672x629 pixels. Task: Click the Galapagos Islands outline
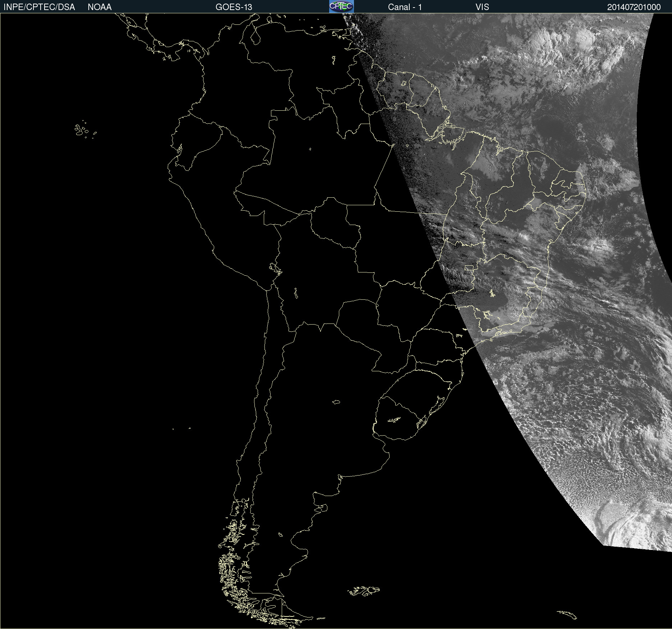click(85, 130)
